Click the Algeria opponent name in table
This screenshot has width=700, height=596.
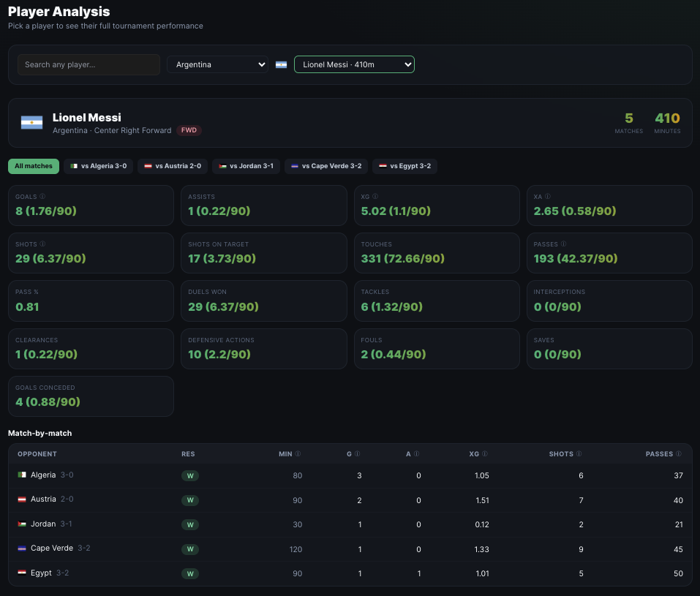43,475
